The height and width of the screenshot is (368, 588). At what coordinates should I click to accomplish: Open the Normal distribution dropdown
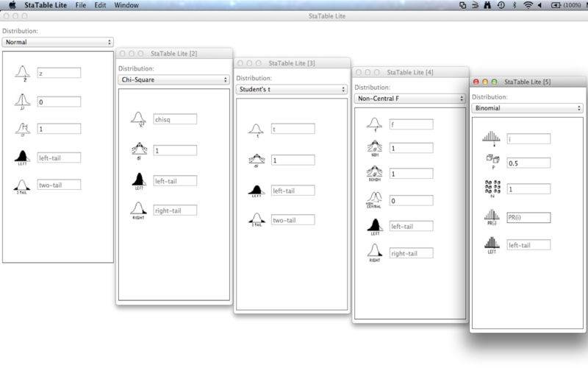click(x=58, y=42)
